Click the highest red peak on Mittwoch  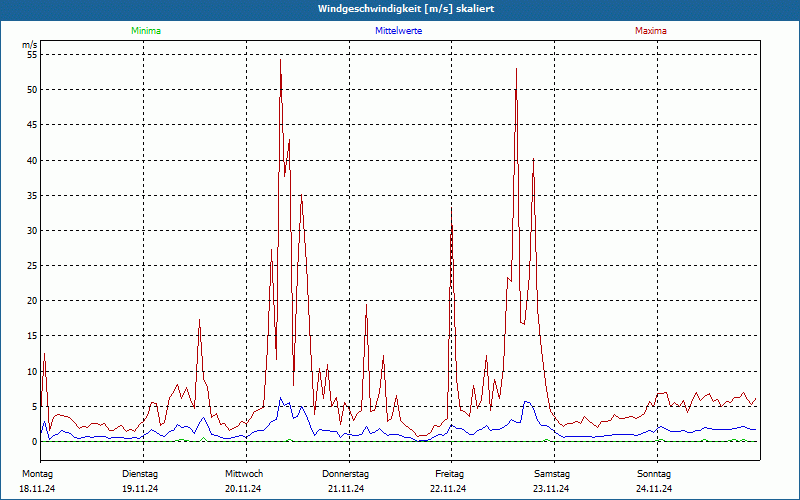[280, 60]
